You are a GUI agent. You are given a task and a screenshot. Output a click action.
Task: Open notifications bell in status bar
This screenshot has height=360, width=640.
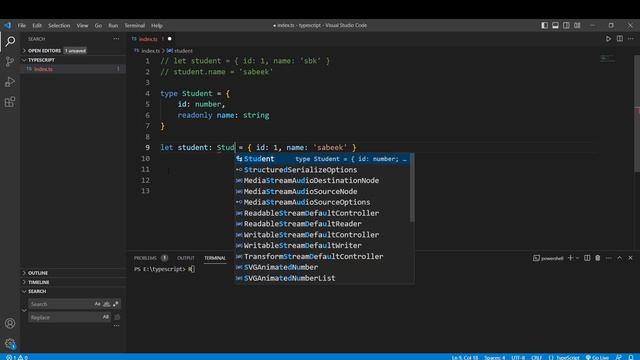(631, 357)
